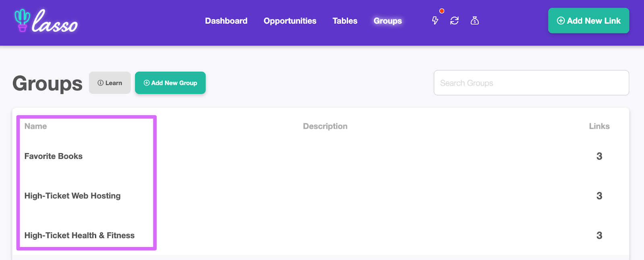The image size is (644, 260).
Task: Click the Add New Link button
Action: [x=588, y=21]
